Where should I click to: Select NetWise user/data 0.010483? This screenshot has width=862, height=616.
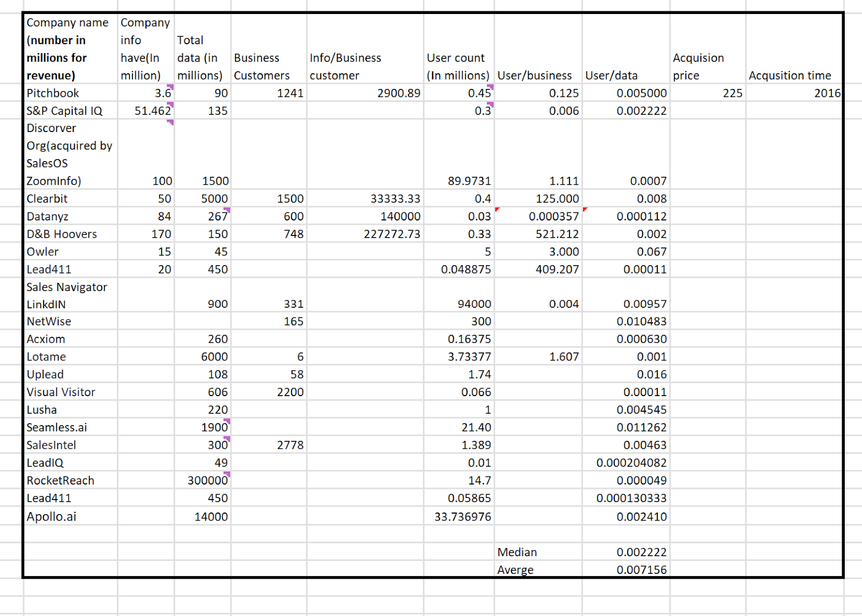(x=626, y=321)
